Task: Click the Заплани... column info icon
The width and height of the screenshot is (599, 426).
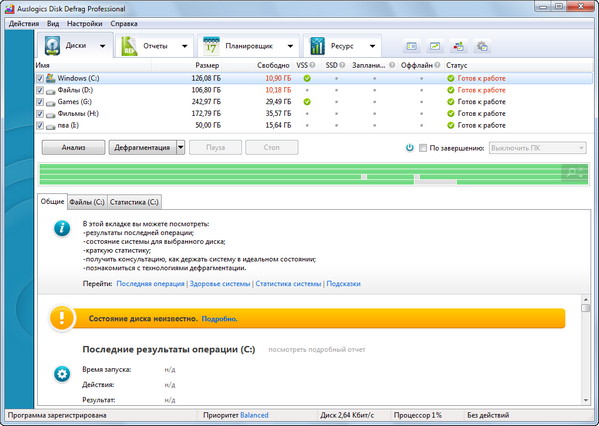Action: point(392,65)
